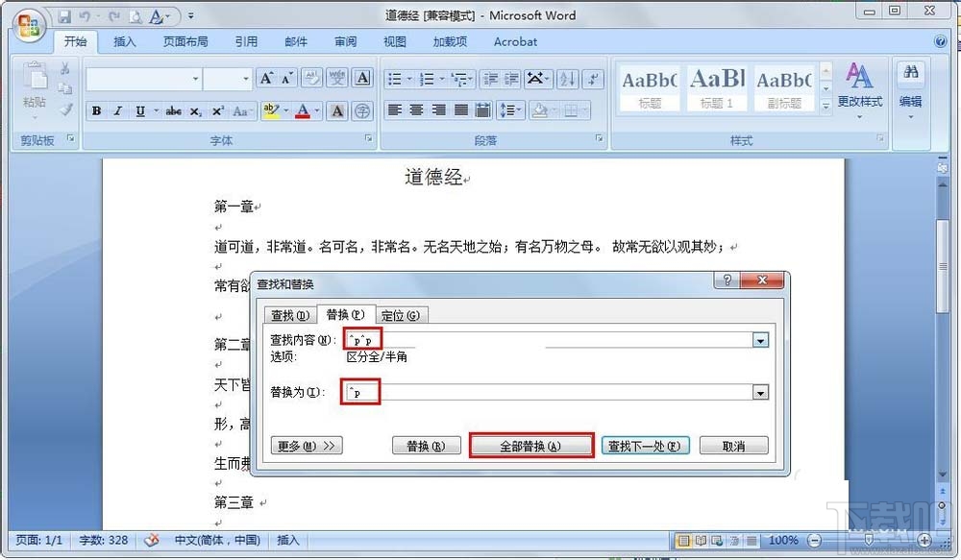Click the Sort icon in paragraph group
This screenshot has width=961, height=560.
pos(567,79)
